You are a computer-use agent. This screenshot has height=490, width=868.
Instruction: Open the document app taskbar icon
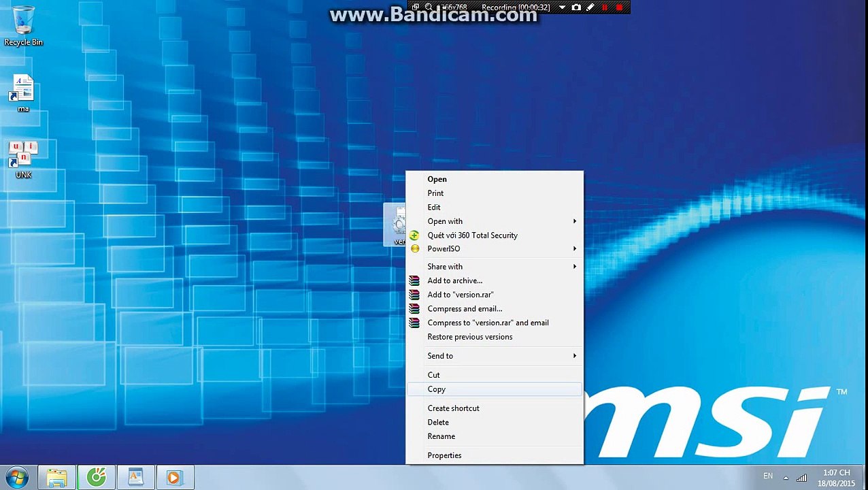pos(135,478)
